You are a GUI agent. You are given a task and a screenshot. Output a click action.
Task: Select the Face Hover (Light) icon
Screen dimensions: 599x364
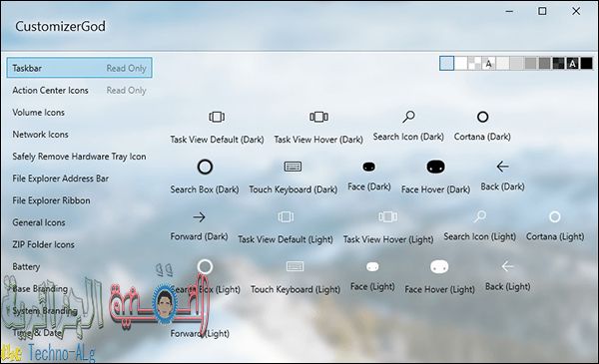click(x=439, y=266)
